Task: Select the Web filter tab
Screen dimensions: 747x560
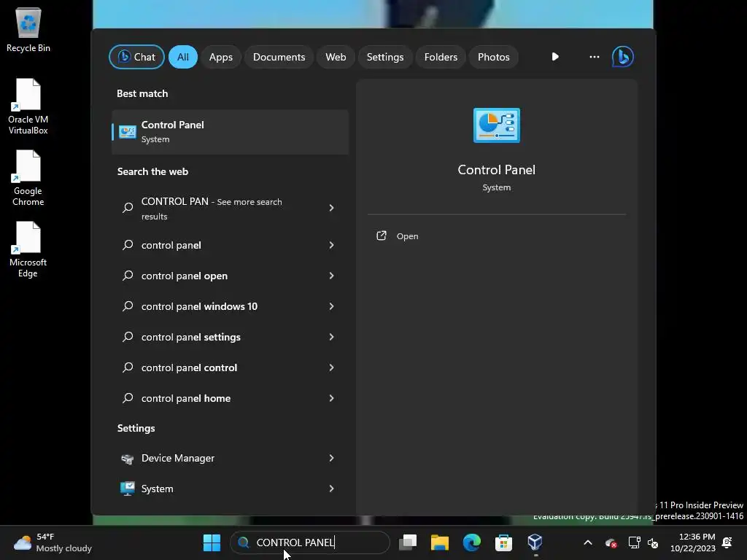Action: point(336,57)
